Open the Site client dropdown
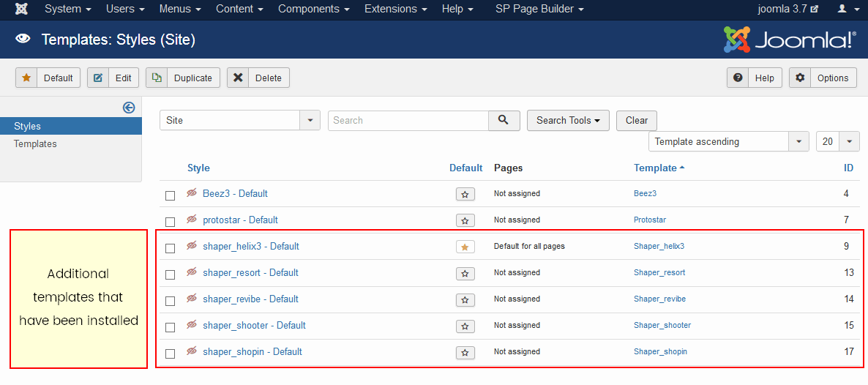 239,120
